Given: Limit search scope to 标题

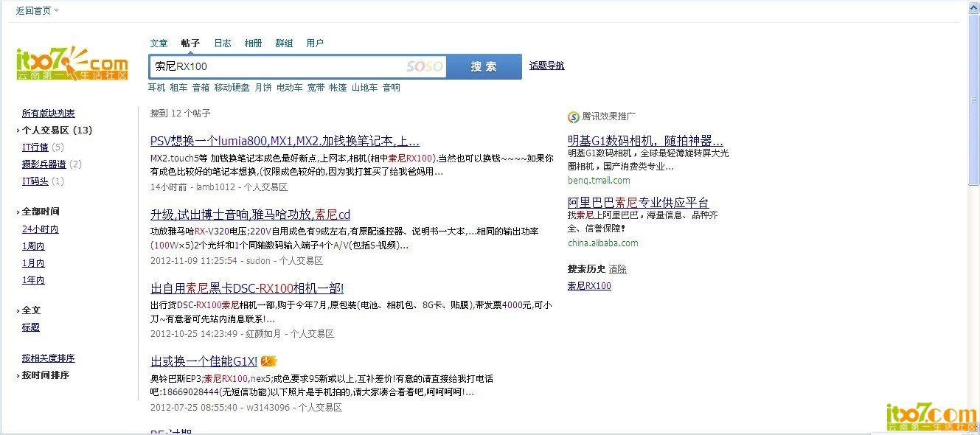Looking at the screenshot, I should point(30,327).
